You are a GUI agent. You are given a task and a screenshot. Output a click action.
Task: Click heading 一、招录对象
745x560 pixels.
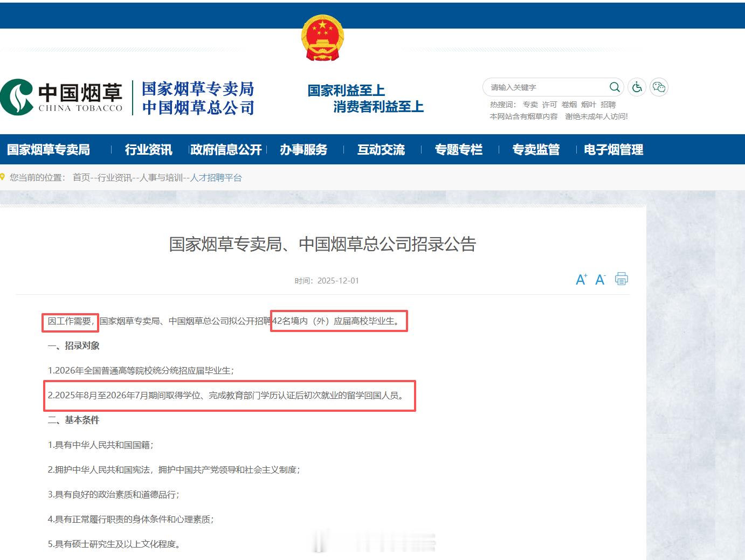pos(74,345)
